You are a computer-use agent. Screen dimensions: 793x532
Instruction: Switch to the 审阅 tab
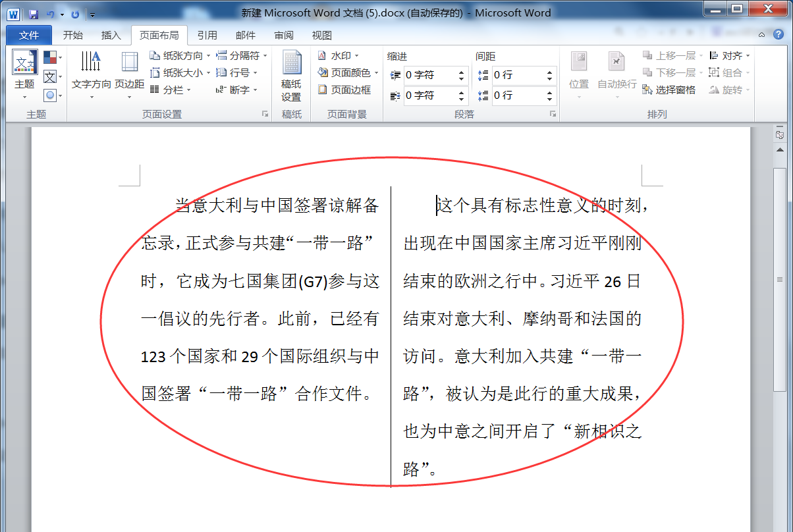click(x=284, y=35)
